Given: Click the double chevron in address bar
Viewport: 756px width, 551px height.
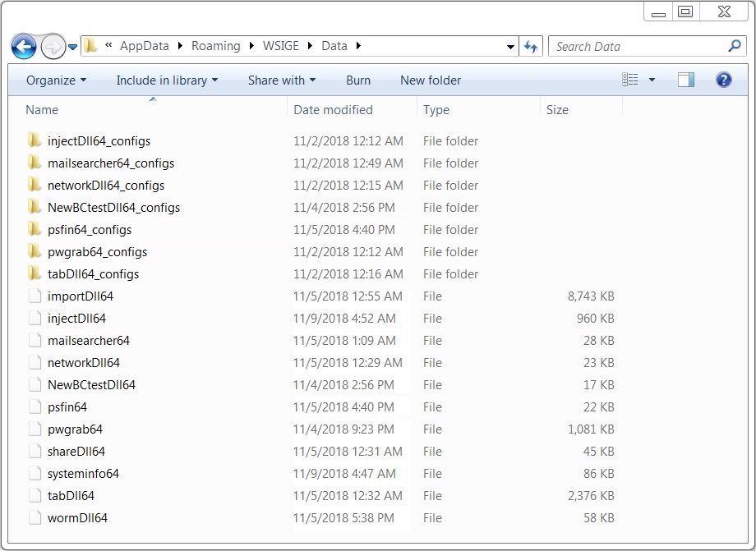Looking at the screenshot, I should coord(108,45).
